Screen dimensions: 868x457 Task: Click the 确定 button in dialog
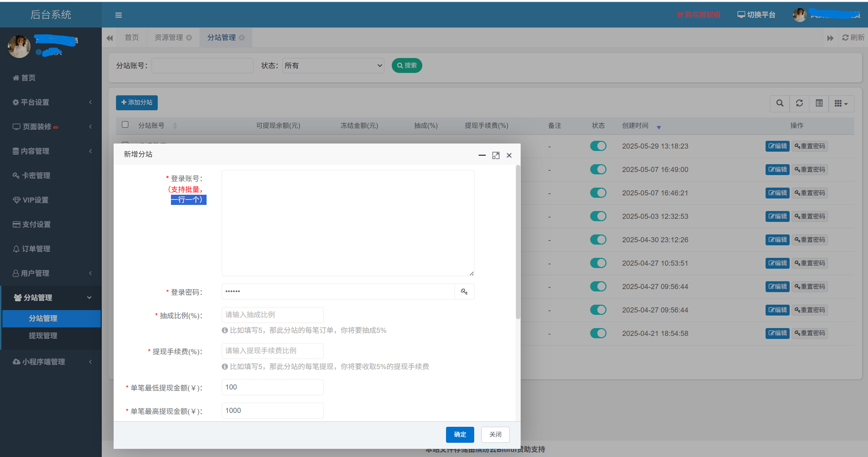pos(460,434)
